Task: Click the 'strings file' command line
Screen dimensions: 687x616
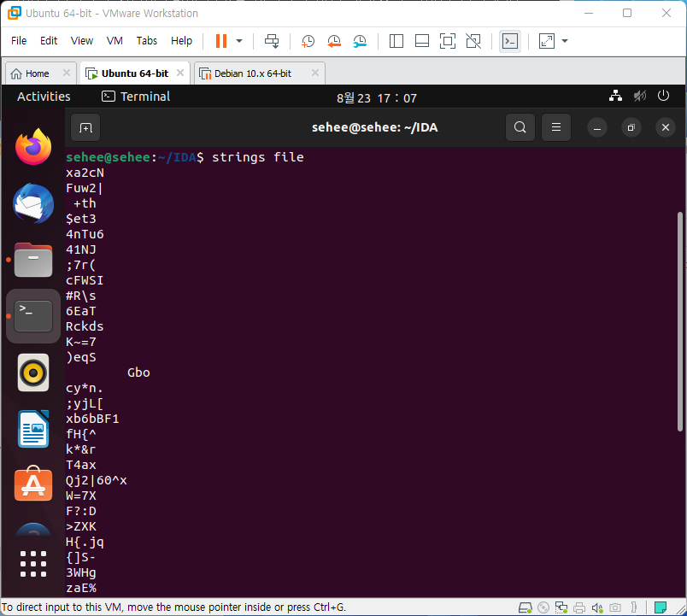Action: pyautogui.click(x=258, y=157)
